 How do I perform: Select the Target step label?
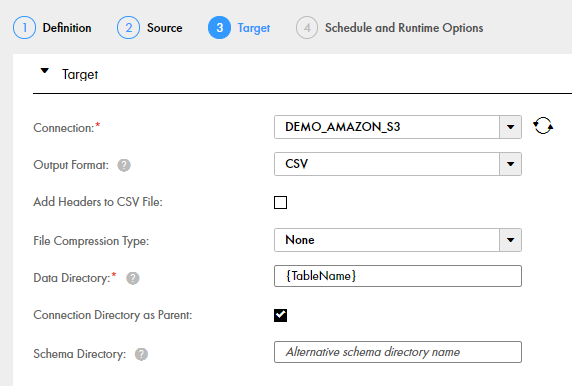(254, 28)
